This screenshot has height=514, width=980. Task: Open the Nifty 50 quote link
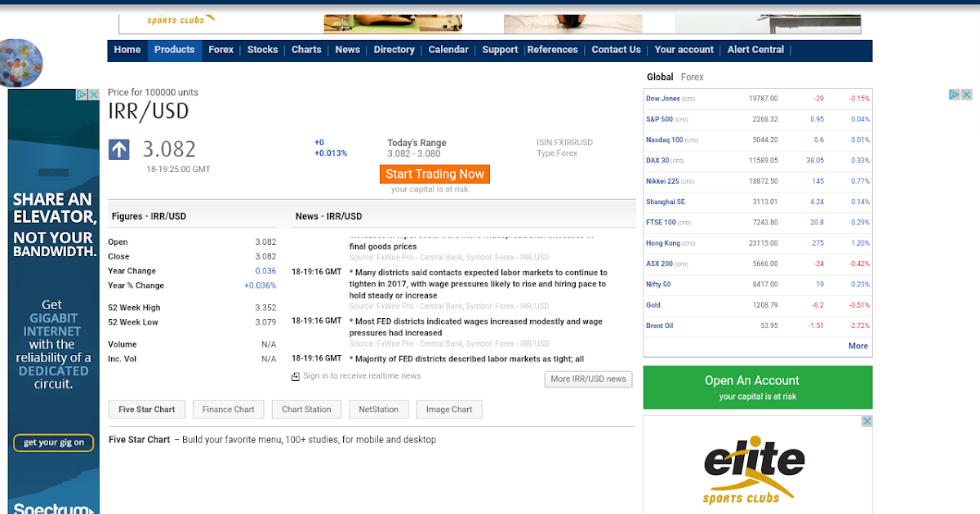(658, 285)
